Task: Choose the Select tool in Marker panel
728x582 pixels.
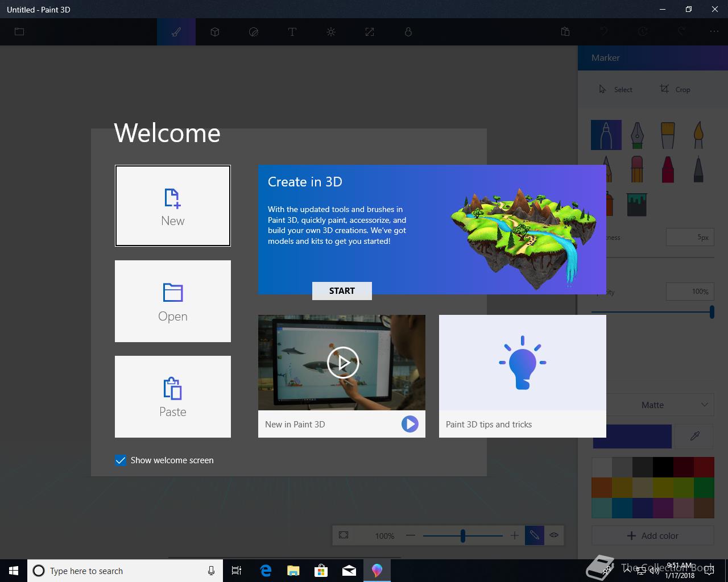Action: (615, 89)
